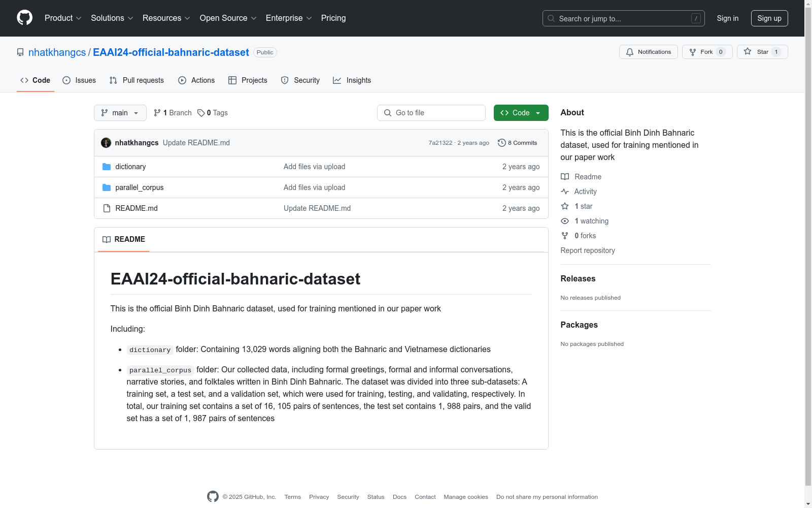Open dictionary row's Add files via upload commit
The height and width of the screenshot is (508, 812).
point(315,167)
